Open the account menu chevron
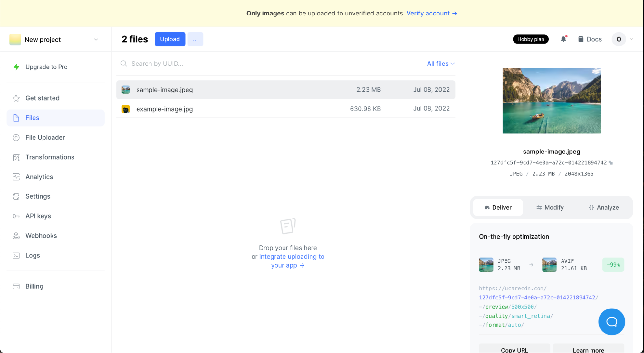 click(631, 39)
